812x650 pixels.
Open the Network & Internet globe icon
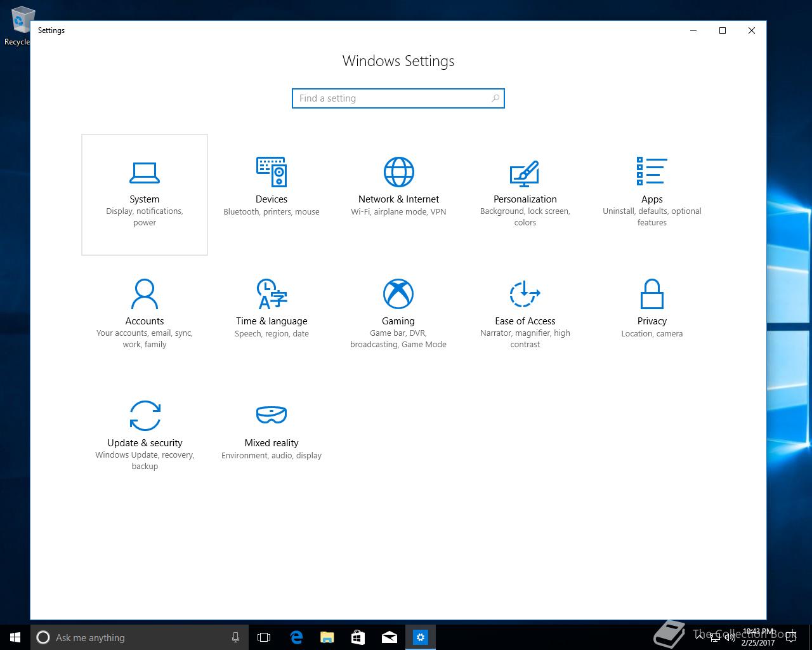pyautogui.click(x=398, y=172)
